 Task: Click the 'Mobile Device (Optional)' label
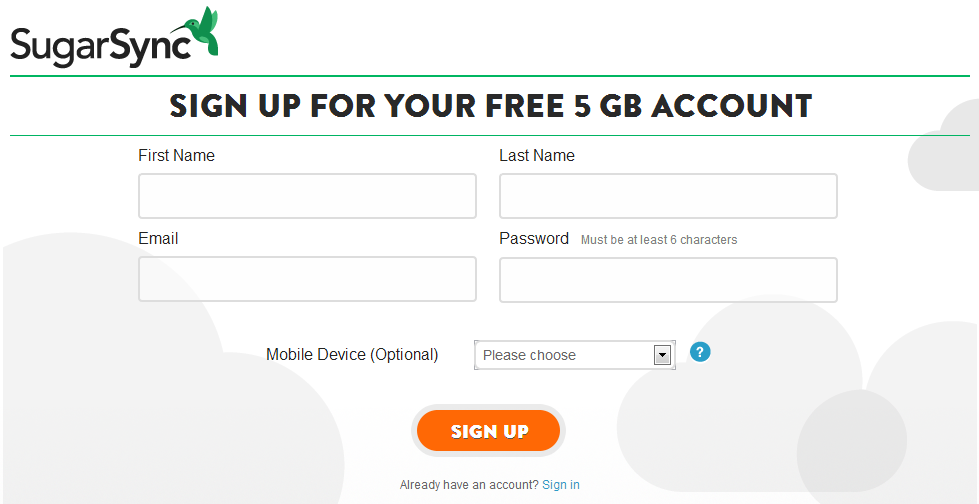(352, 355)
